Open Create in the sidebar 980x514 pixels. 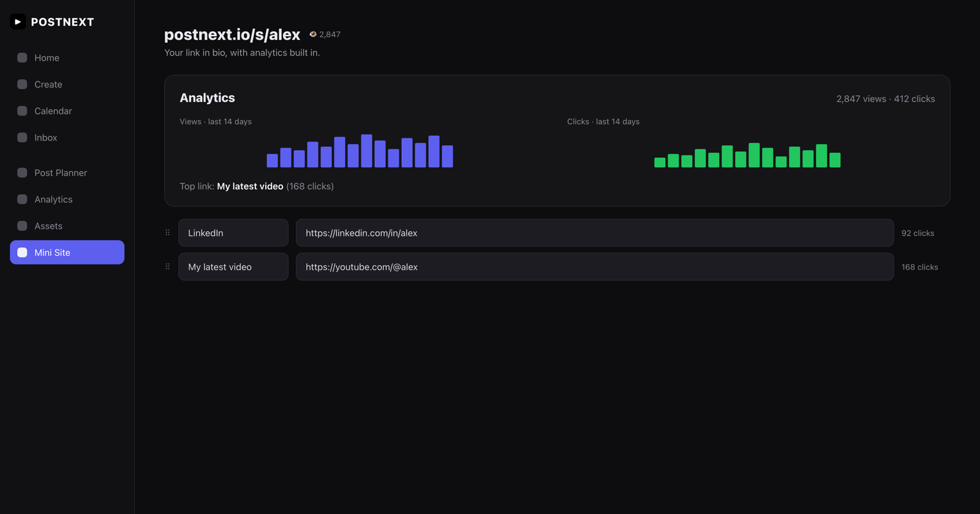tap(67, 84)
